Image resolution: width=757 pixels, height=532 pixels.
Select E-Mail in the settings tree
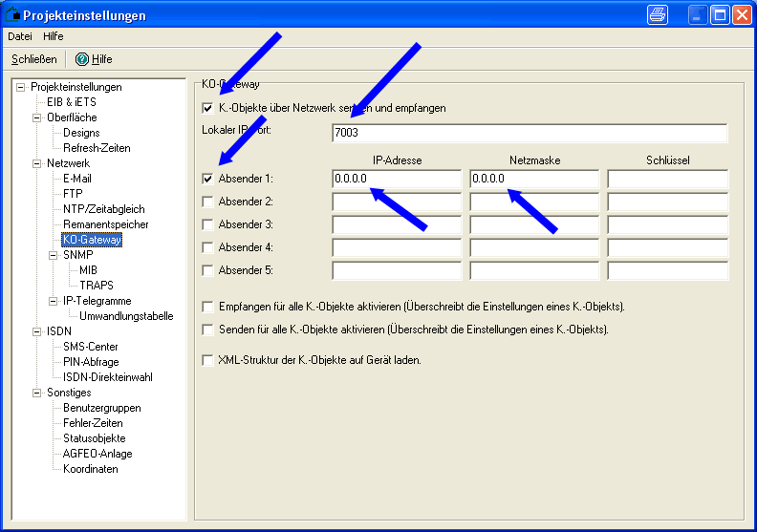click(77, 179)
